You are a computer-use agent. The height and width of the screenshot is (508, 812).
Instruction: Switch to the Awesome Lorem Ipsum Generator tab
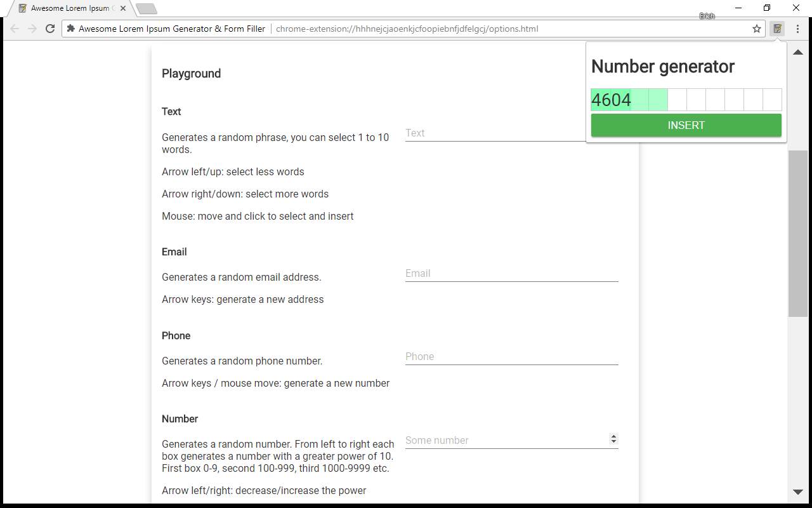[x=70, y=9]
